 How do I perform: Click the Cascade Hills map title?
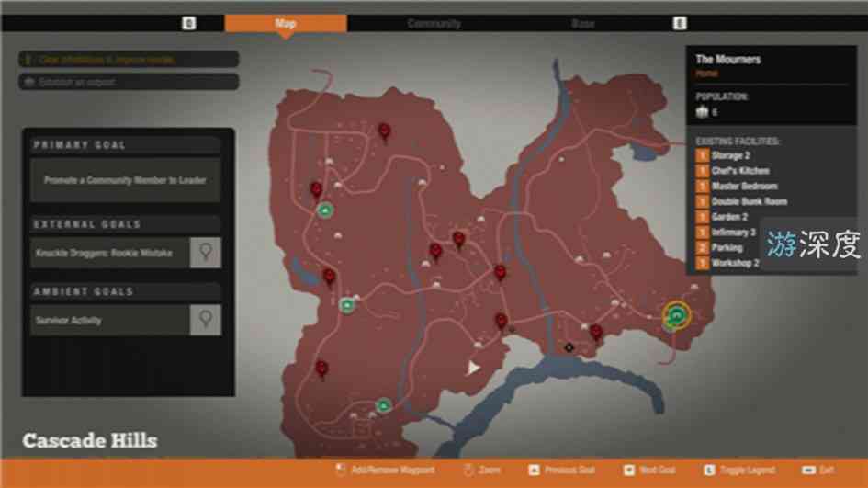(x=90, y=441)
